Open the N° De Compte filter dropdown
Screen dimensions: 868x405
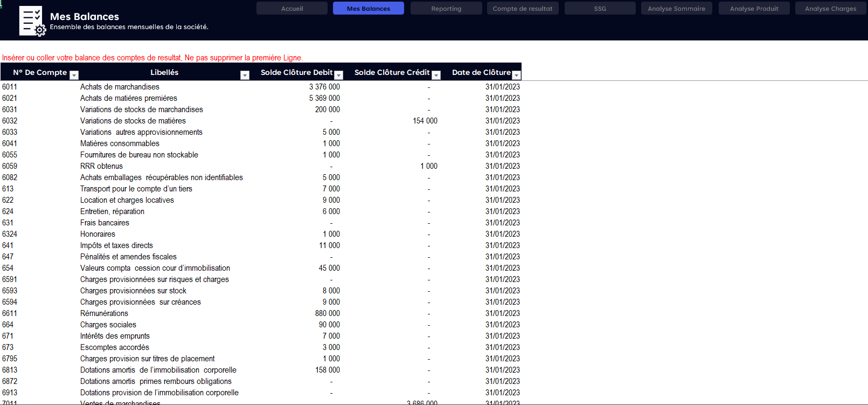click(x=74, y=75)
